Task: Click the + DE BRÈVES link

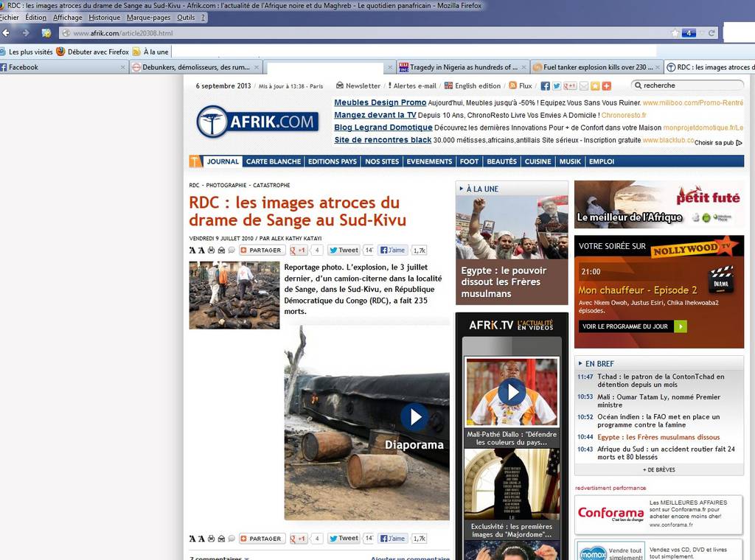Action: 658,469
